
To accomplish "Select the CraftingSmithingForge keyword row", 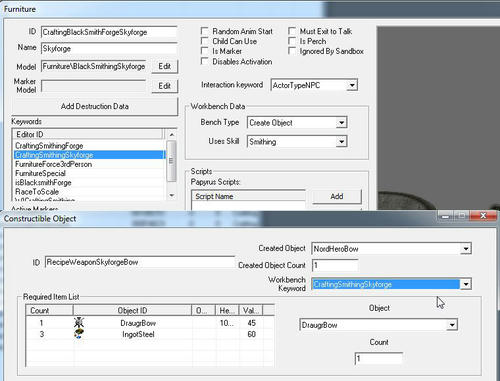I will [89, 146].
